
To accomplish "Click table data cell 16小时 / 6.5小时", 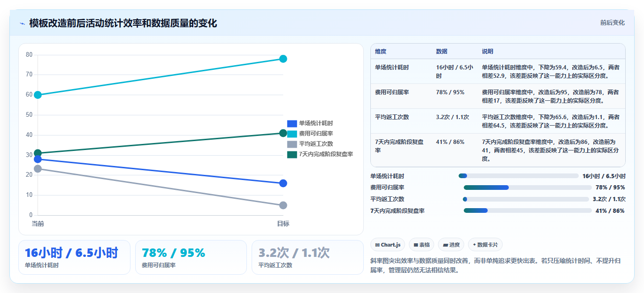I will 454,71.
